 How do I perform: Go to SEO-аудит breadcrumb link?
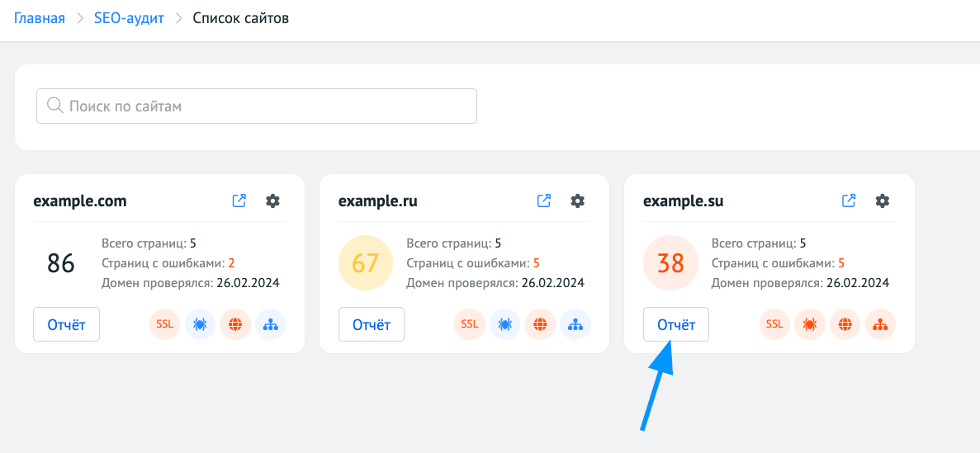pyautogui.click(x=129, y=18)
